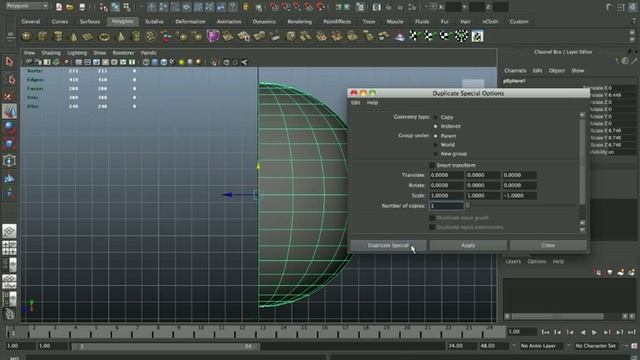Enable the Smart transform checkbox
Image resolution: width=640 pixels, height=360 pixels.
[432, 165]
